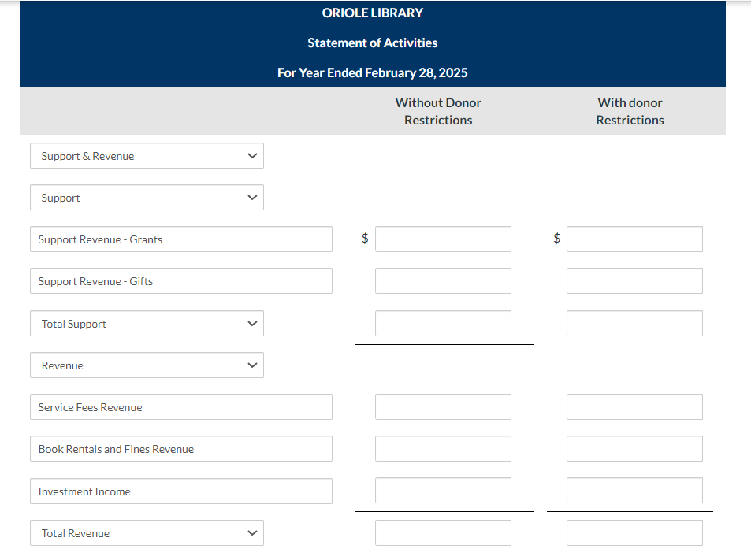
Task: Click the 'Without Donor Restrictions' column header
Action: click(438, 111)
